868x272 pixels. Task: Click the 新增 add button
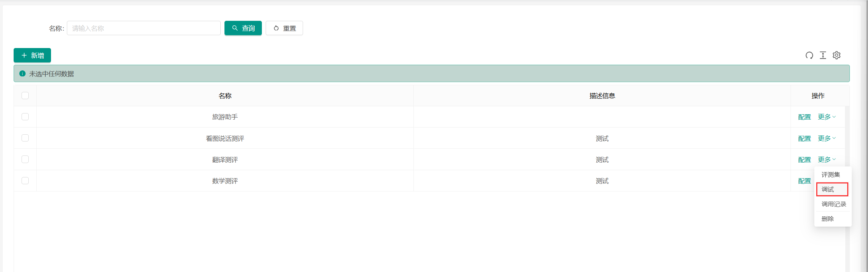(32, 55)
